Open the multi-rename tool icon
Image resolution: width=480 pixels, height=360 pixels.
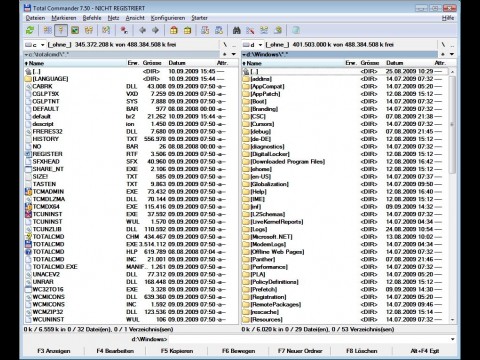250,31
